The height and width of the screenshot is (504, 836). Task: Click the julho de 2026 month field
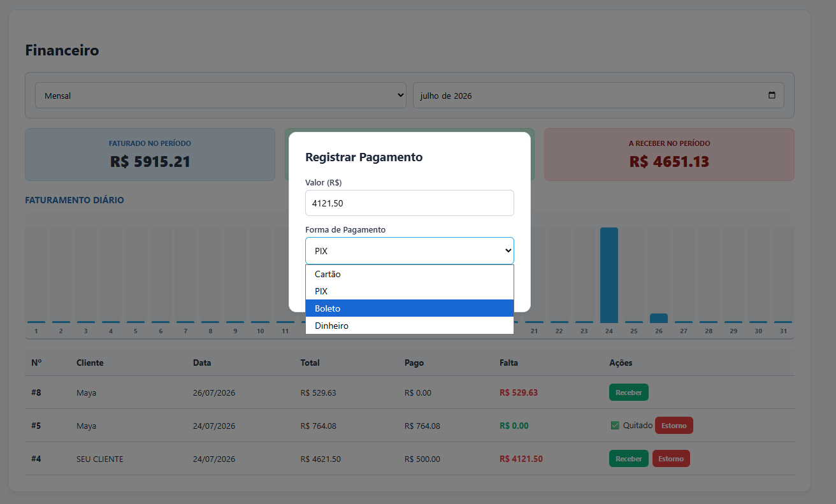(598, 96)
